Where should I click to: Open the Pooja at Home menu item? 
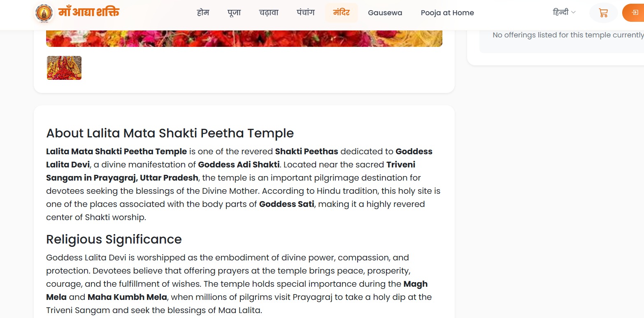(447, 13)
